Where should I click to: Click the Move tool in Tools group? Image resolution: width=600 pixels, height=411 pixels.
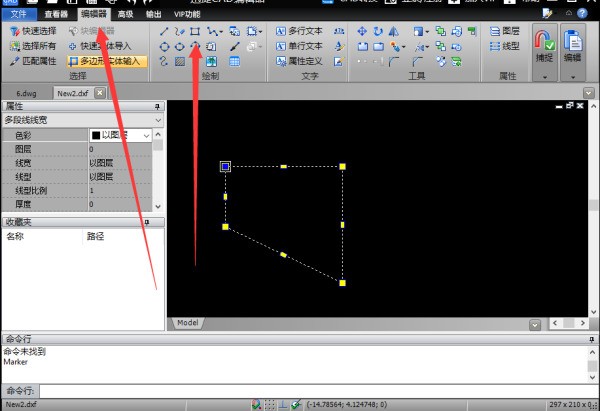[362, 31]
